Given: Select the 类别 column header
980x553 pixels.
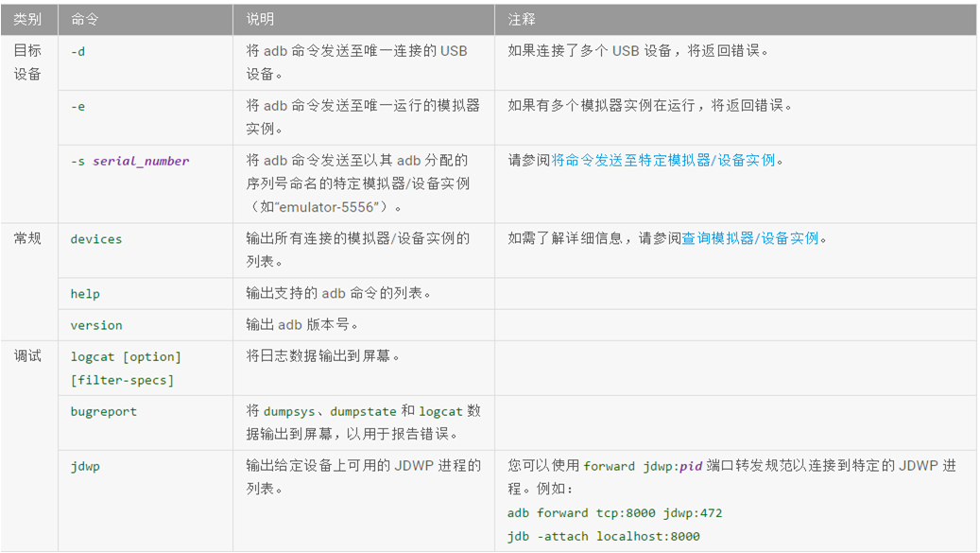Looking at the screenshot, I should (x=27, y=19).
